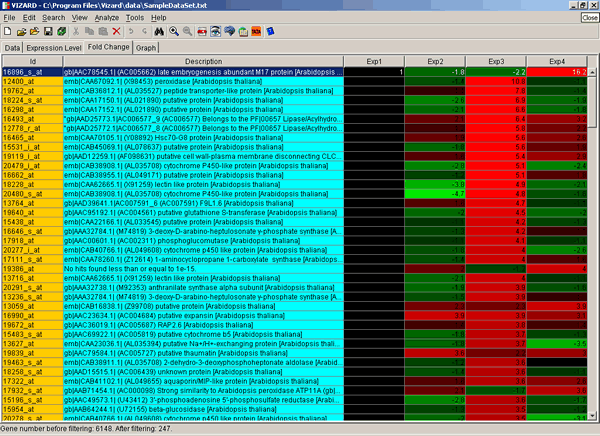The width and height of the screenshot is (600, 436).
Task: Click the RAP2.6 description cell
Action: (x=204, y=325)
